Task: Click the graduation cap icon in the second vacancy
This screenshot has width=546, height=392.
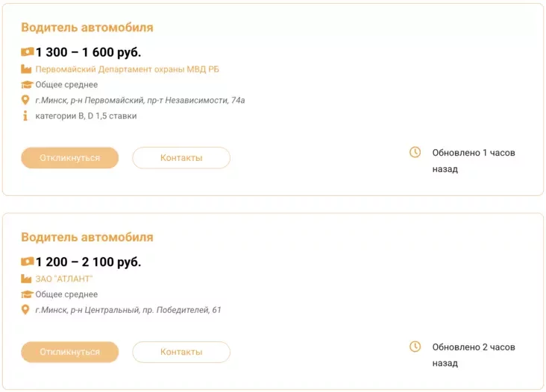Action: pos(28,294)
